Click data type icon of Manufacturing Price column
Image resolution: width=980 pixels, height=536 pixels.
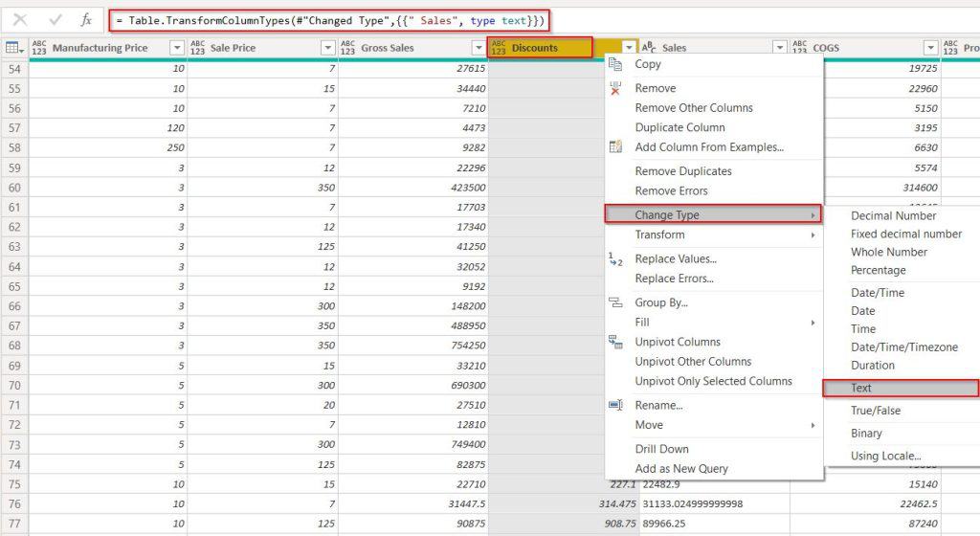(x=38, y=48)
